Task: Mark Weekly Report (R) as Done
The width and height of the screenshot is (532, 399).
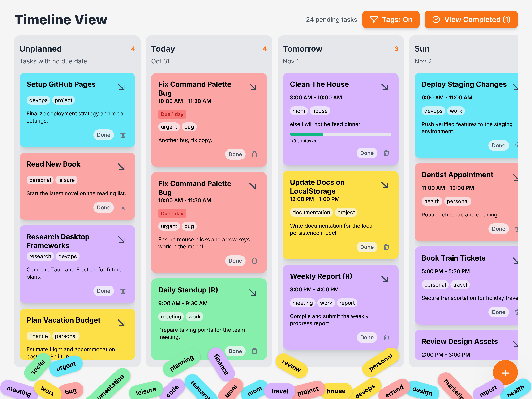Action: 367,337
